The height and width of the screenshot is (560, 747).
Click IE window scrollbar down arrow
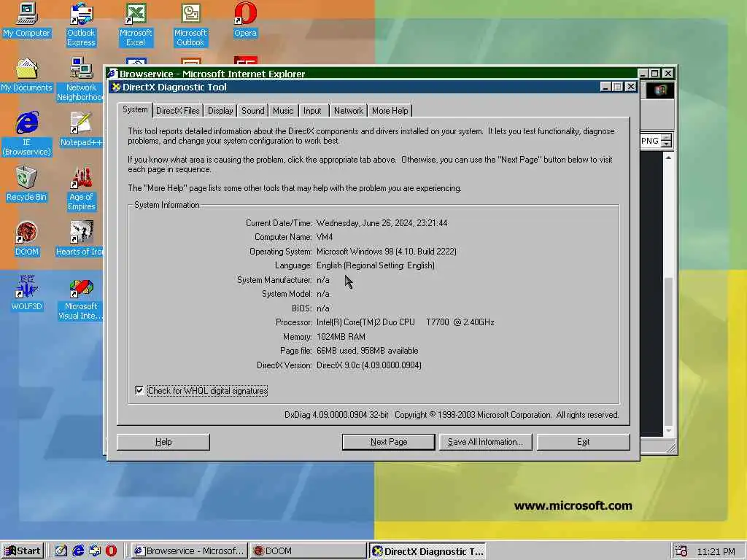pos(668,431)
